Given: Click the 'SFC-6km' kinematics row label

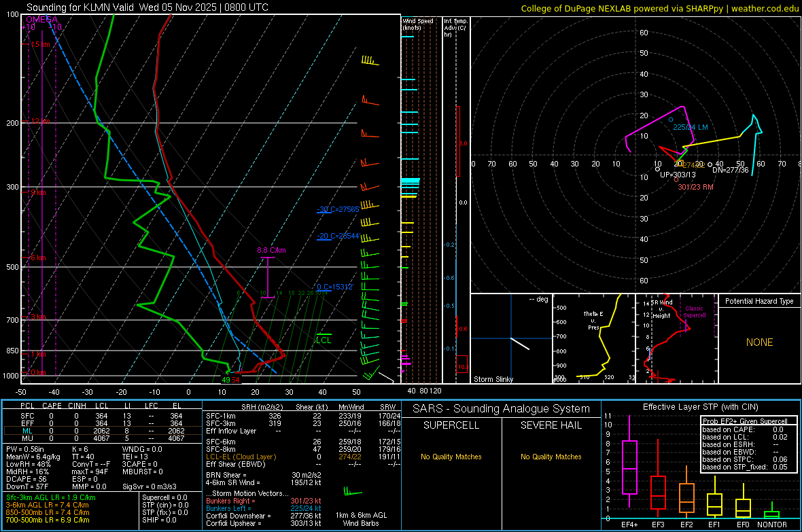Looking at the screenshot, I should click(x=221, y=442).
